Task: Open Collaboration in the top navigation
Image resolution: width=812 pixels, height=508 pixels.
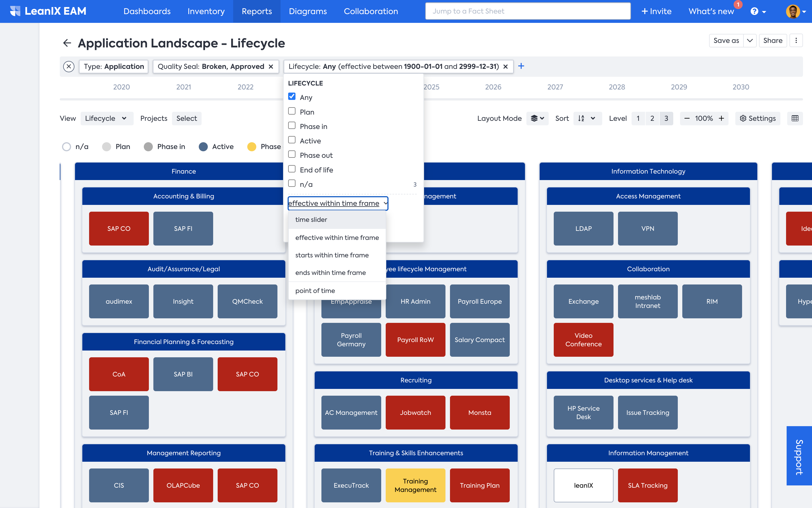Action: [x=371, y=11]
